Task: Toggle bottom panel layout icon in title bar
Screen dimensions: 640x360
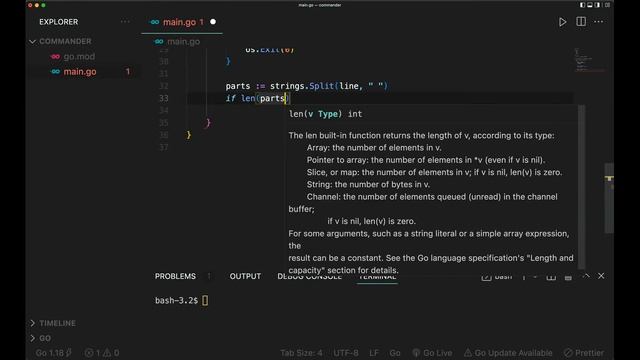Action: pos(590,5)
